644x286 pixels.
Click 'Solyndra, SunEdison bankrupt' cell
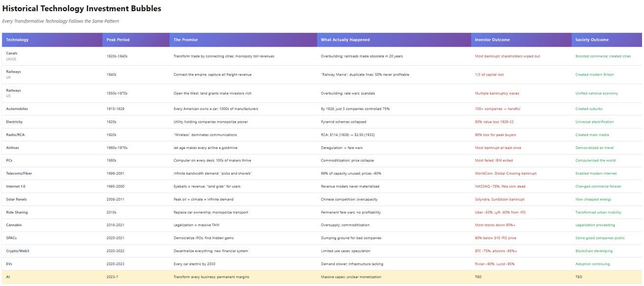point(521,199)
